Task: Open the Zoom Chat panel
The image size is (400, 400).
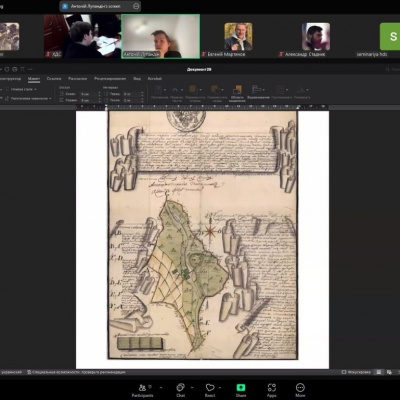Action: [x=180, y=390]
